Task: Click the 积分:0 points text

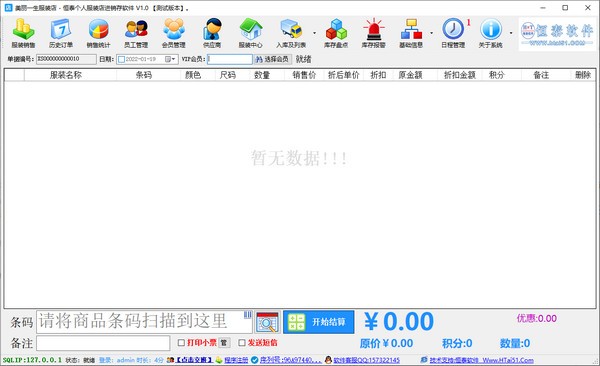Action: [x=457, y=343]
